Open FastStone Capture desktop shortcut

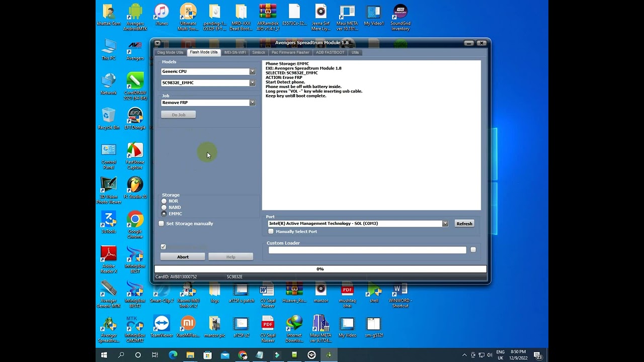135,156
